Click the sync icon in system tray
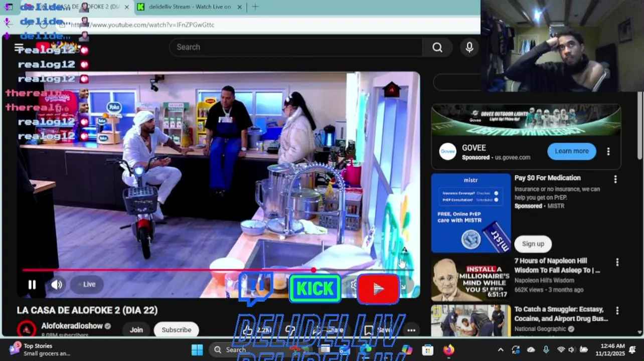The width and height of the screenshot is (644, 361). (516, 350)
